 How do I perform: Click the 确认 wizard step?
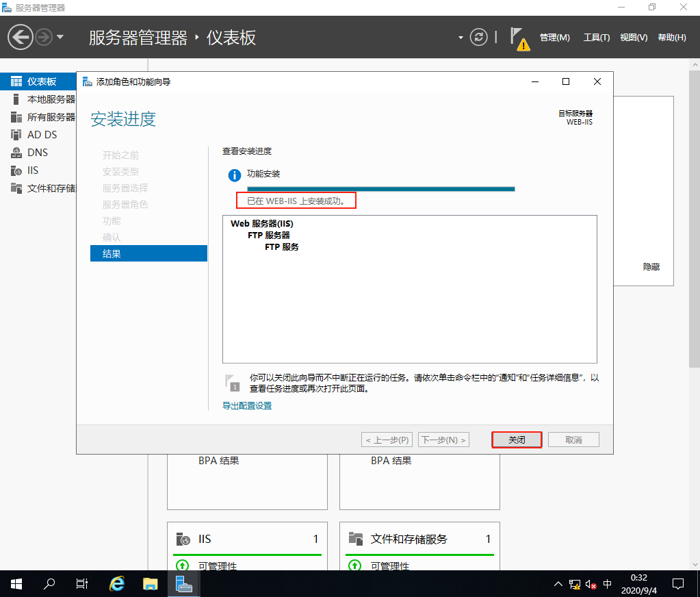coord(112,237)
